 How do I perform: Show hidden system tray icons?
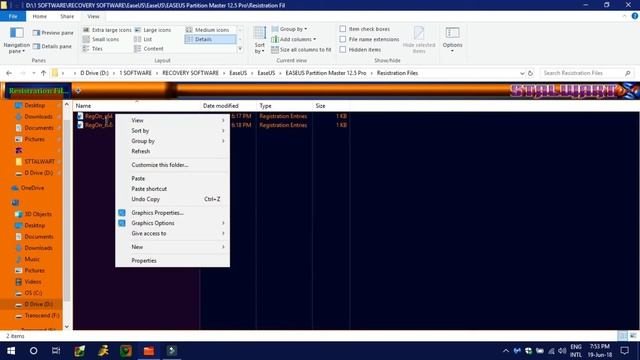click(505, 351)
